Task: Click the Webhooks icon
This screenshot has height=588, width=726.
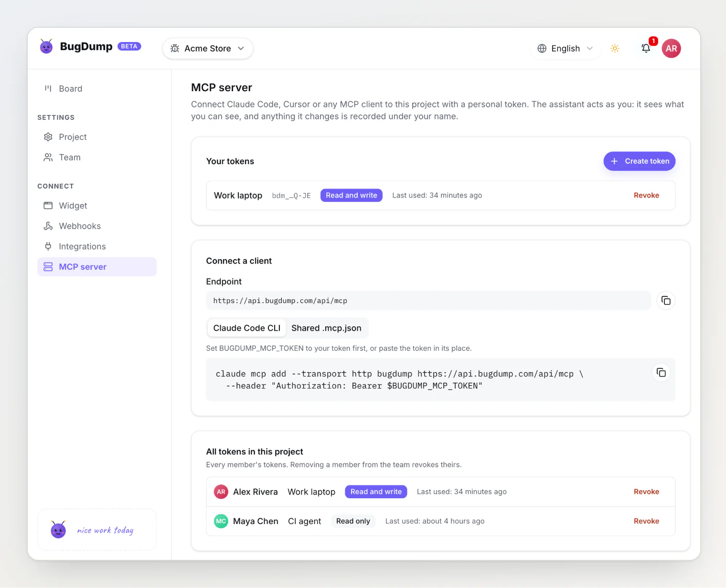Action: click(48, 226)
